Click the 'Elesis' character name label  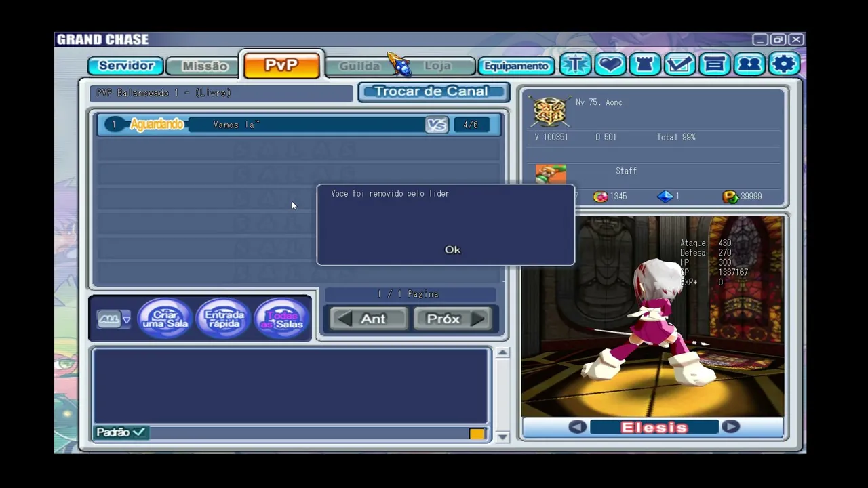coord(654,427)
